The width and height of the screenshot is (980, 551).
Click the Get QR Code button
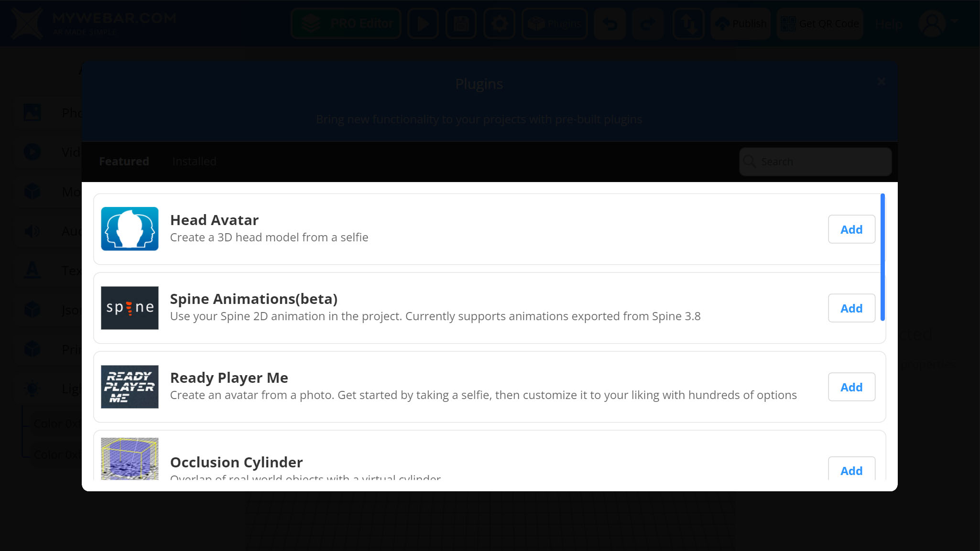click(x=820, y=23)
